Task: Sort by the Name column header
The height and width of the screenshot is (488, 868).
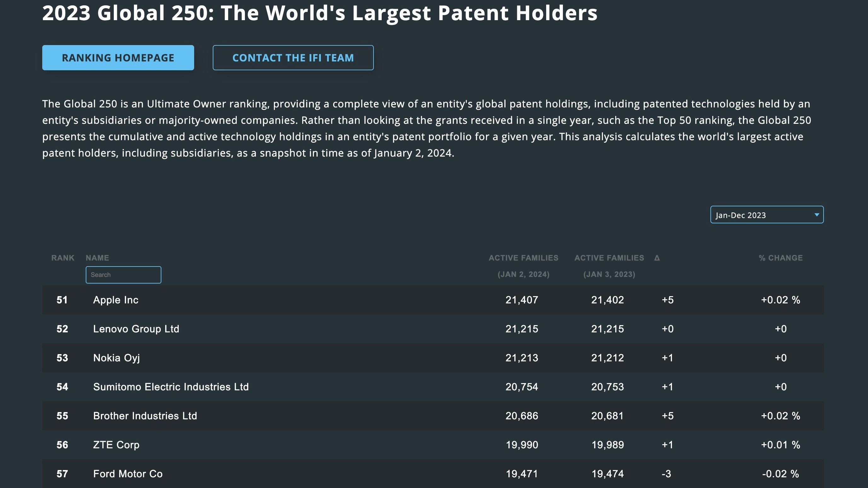Action: [97, 258]
